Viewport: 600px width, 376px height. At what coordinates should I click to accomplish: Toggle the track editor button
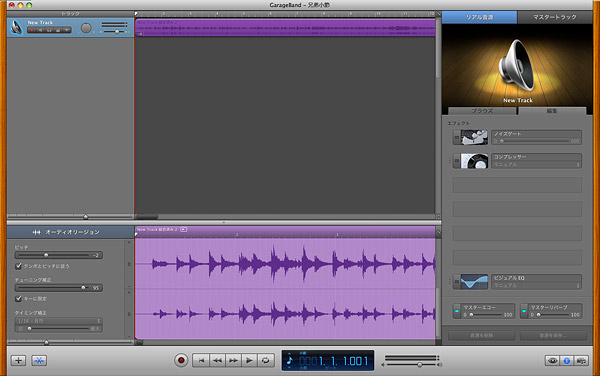[x=39, y=360]
